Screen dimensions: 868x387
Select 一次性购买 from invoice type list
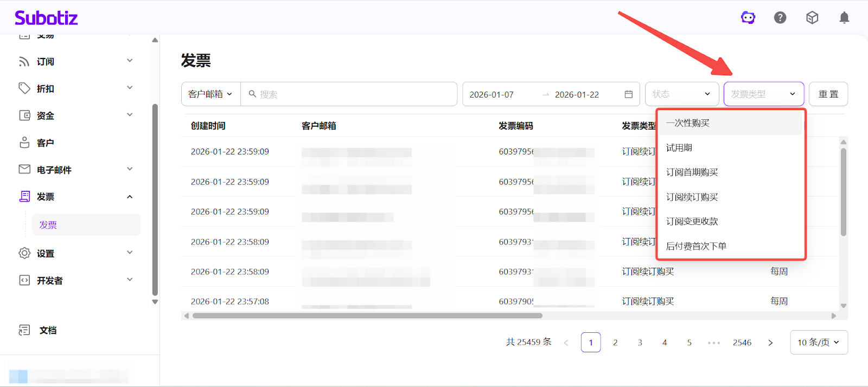point(688,123)
